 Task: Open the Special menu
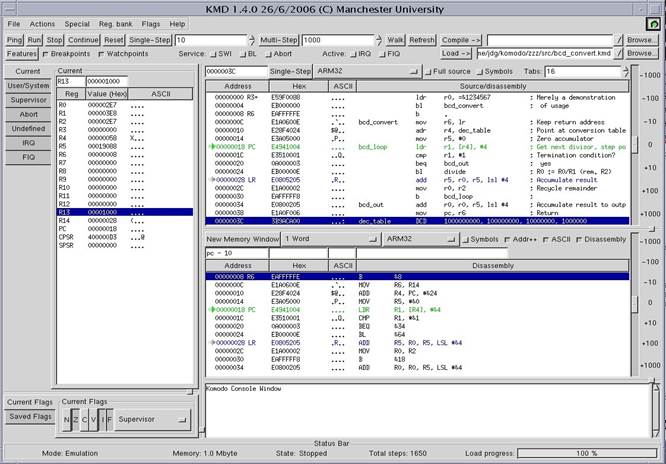77,24
